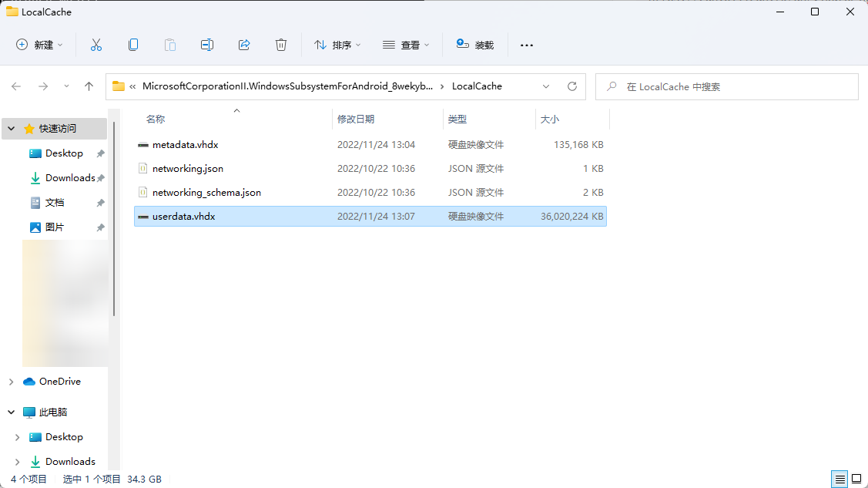Open the 新建 dropdown menu

(x=40, y=45)
